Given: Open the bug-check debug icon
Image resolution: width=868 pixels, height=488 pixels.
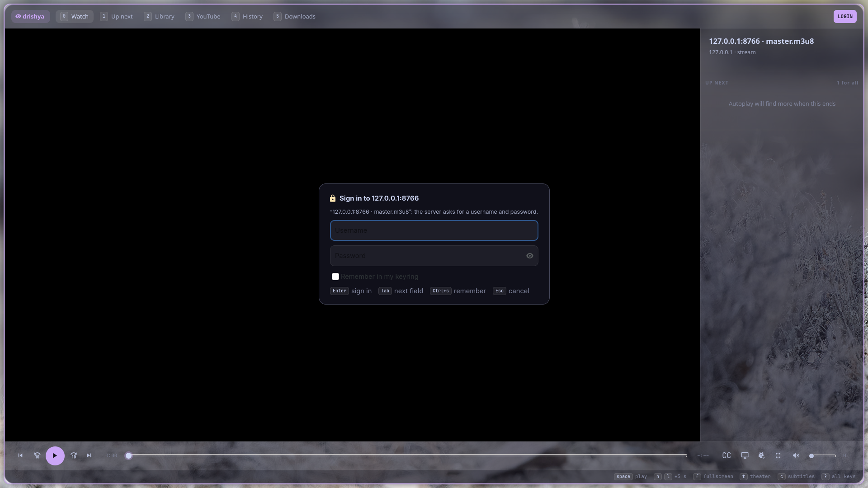Looking at the screenshot, I should [x=761, y=455].
